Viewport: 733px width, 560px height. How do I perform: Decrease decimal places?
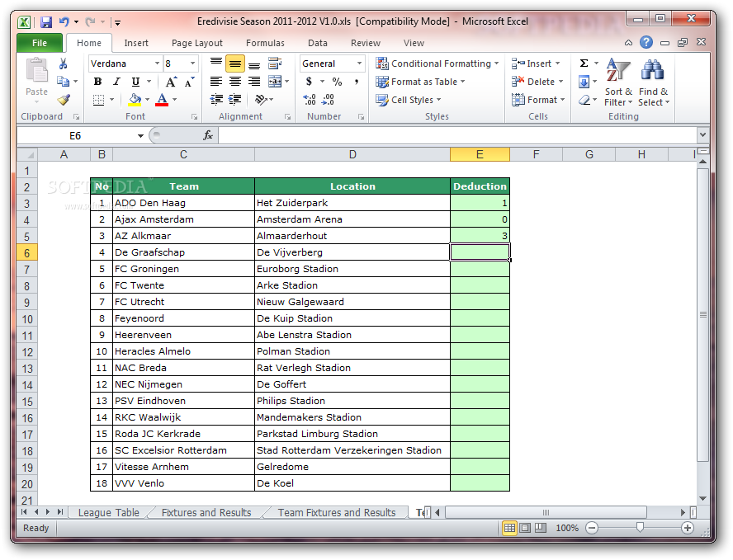click(x=329, y=100)
